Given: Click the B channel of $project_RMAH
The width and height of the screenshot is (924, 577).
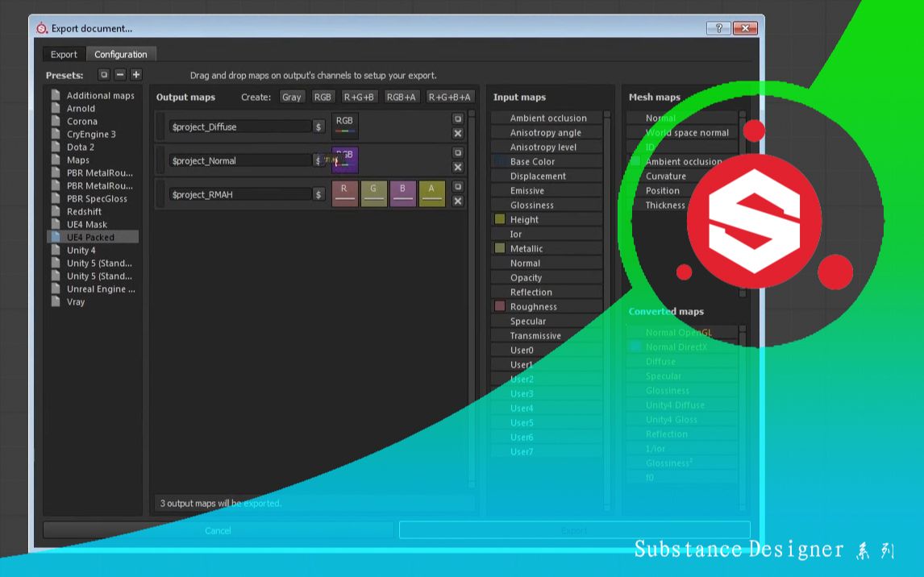Looking at the screenshot, I should click(x=403, y=193).
